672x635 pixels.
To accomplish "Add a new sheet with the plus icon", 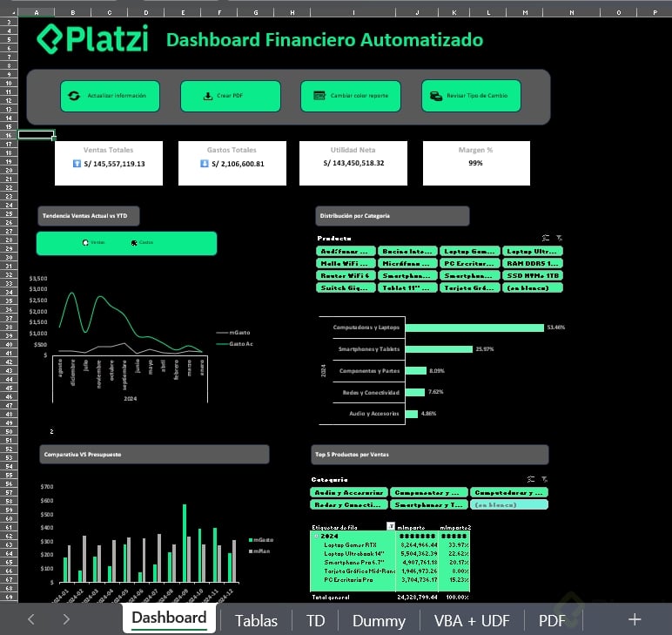I will pos(635,619).
